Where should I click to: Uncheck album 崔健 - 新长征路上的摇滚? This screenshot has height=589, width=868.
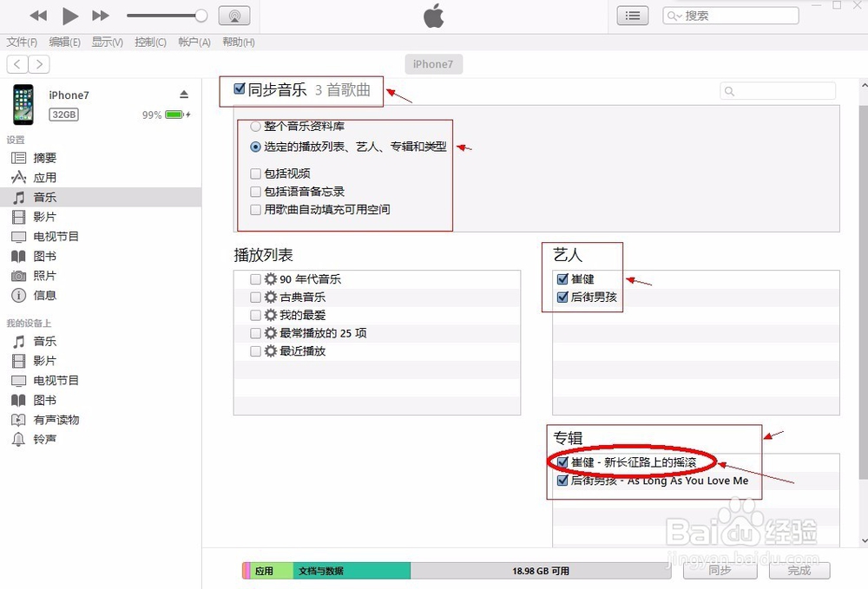(562, 461)
